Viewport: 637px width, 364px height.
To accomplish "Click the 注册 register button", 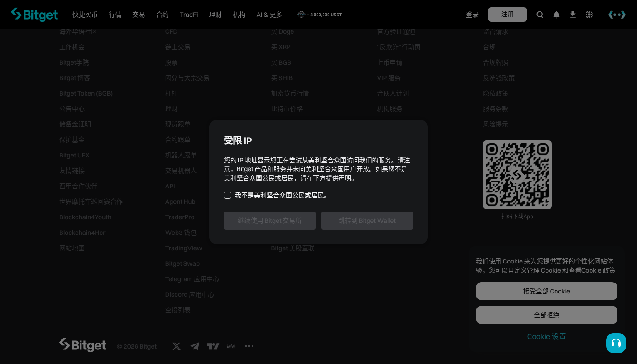I will pos(507,15).
